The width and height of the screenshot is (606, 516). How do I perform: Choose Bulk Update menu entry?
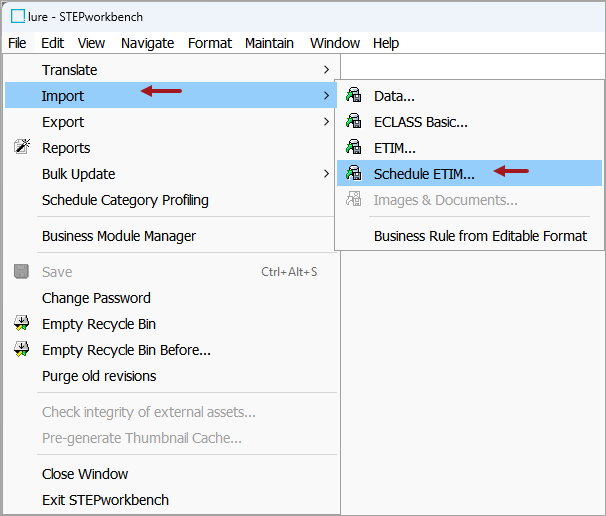click(171, 174)
